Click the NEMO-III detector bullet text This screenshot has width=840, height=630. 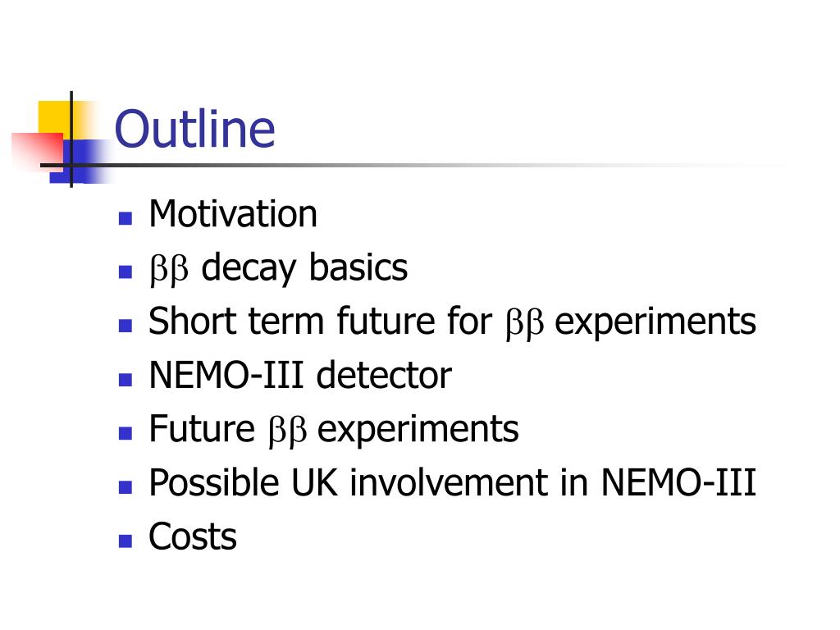point(300,375)
